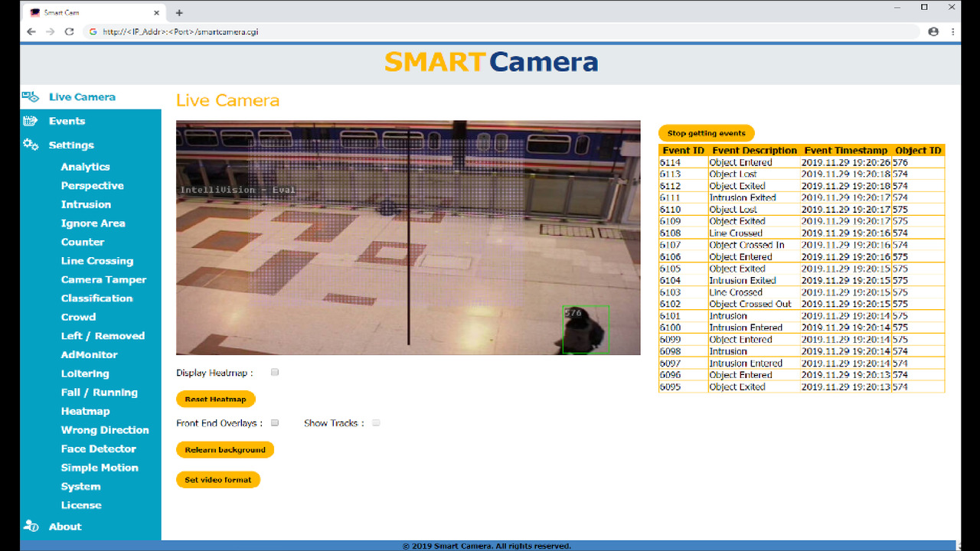
Task: Open the Events page
Action: coord(67,121)
